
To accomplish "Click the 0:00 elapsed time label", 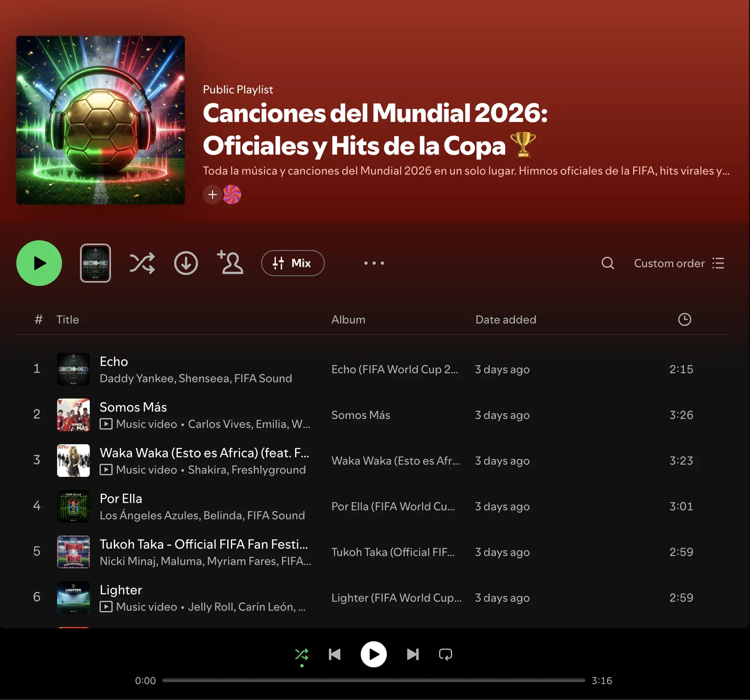I will point(146,680).
